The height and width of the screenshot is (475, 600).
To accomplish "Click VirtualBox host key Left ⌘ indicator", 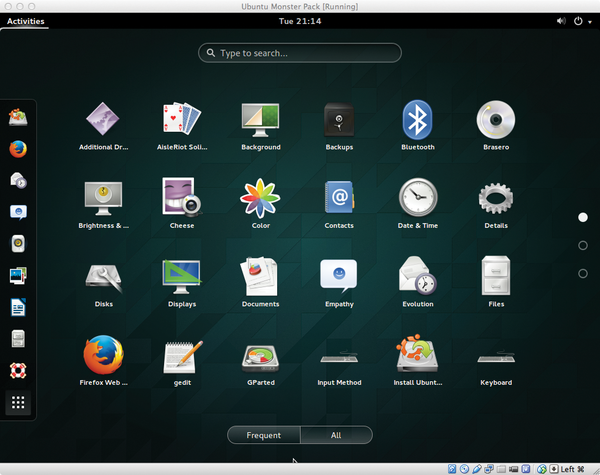I will [572, 469].
